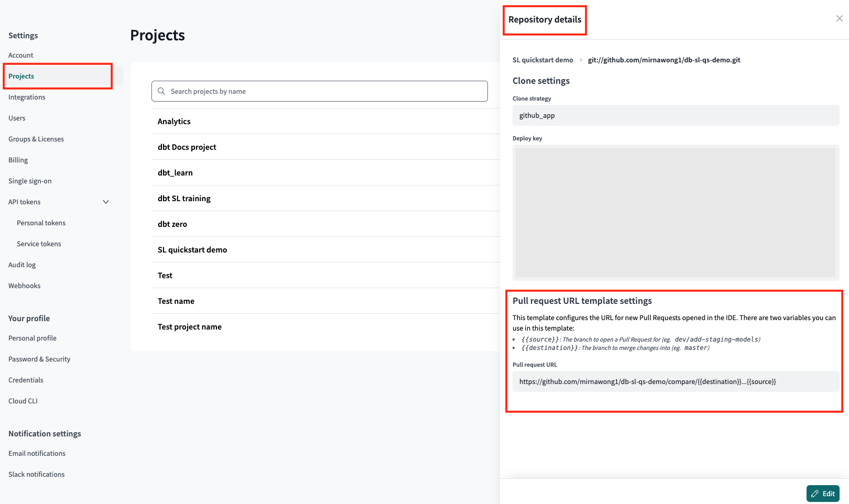The width and height of the screenshot is (849, 504).
Task: Dismiss the Repository details panel with the X
Action: (840, 18)
